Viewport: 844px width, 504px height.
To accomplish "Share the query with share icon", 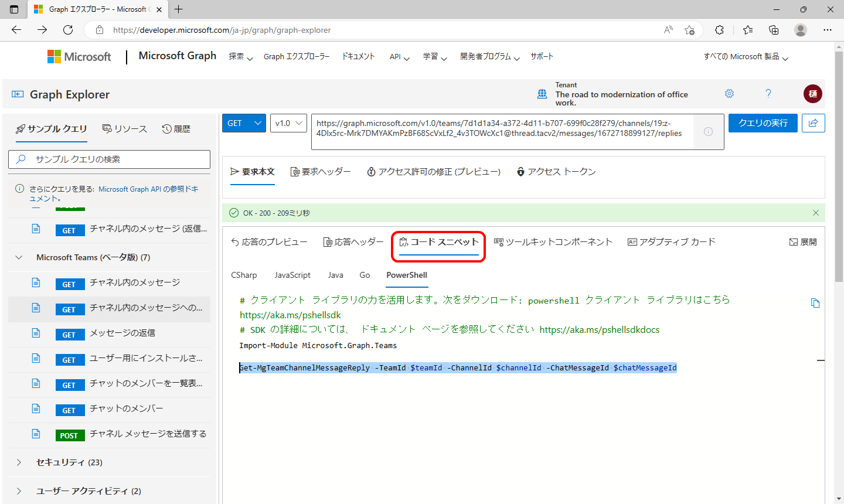I will [814, 123].
